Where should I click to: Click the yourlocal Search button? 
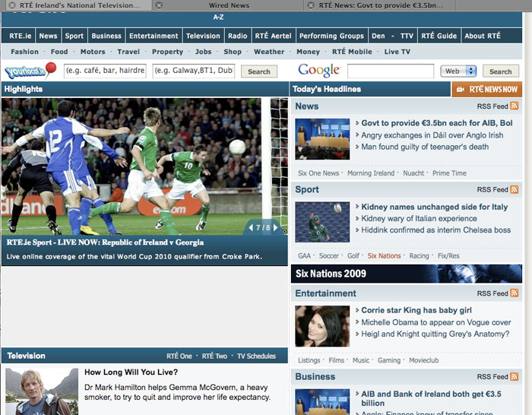point(259,71)
